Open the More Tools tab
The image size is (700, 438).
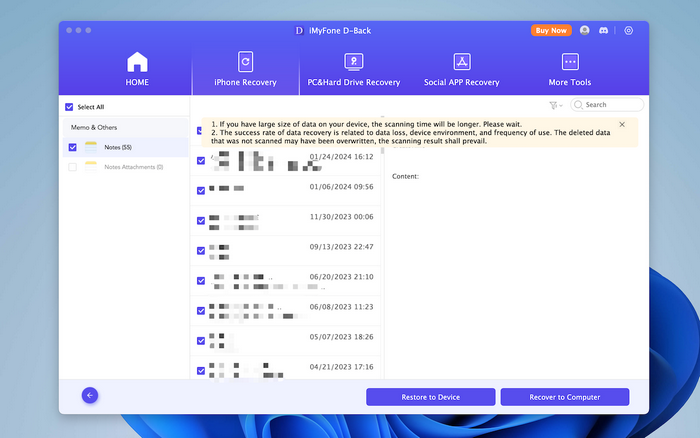tap(570, 69)
